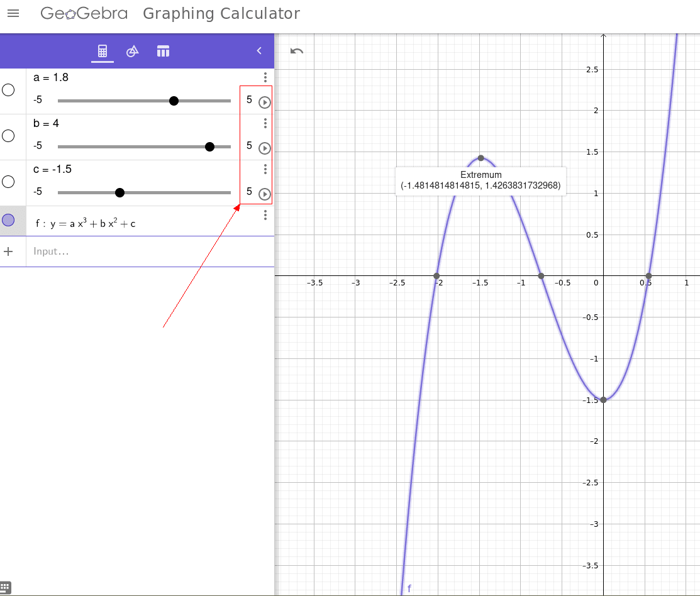Click the Extremum coordinates tooltip
The height and width of the screenshot is (596, 700).
tap(481, 180)
